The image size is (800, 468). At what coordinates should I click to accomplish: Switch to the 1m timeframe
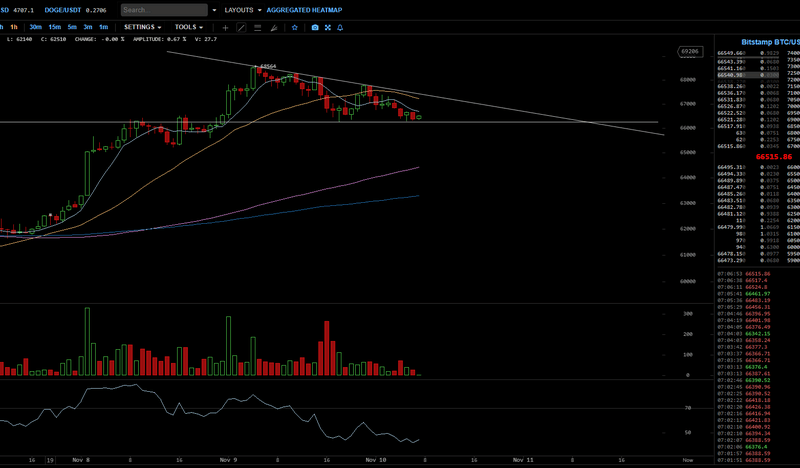(104, 27)
